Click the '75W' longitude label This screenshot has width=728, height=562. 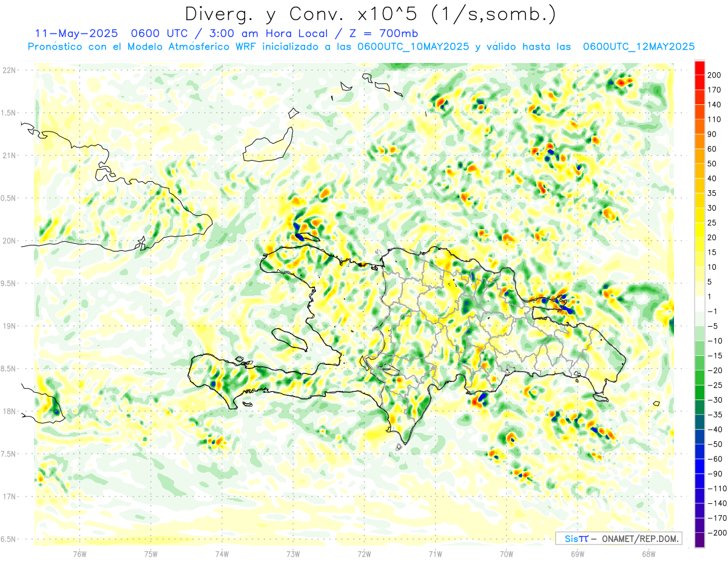click(151, 555)
